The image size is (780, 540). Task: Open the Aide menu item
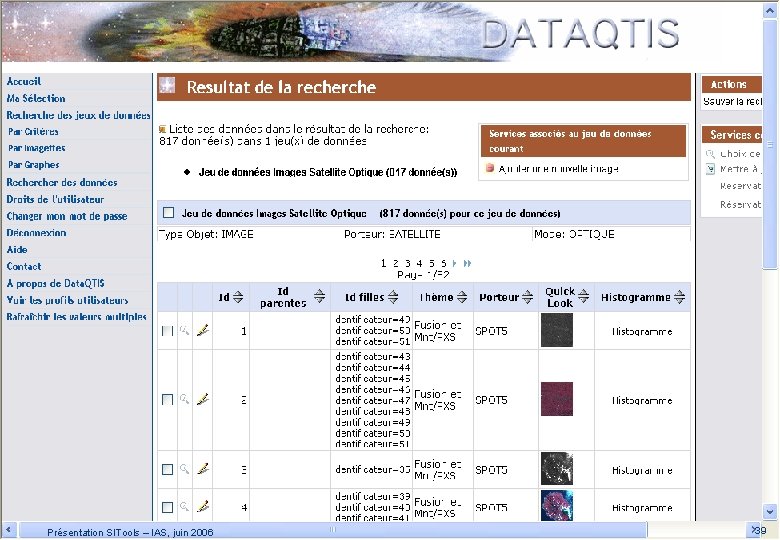(x=17, y=250)
